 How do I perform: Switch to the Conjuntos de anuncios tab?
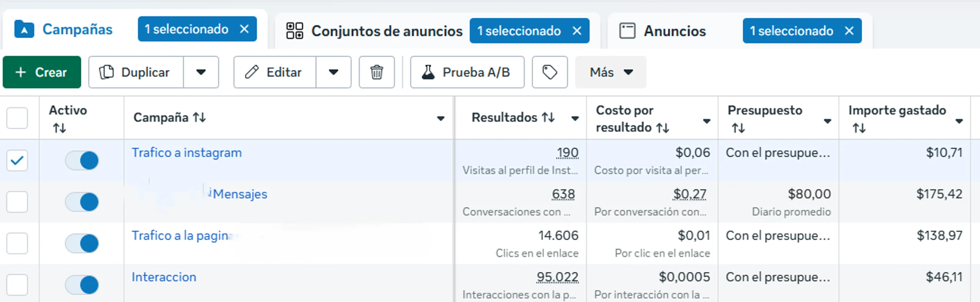pyautogui.click(x=386, y=31)
